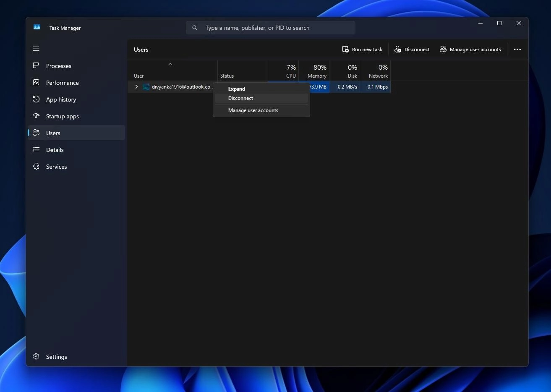Expand the divyanka1916 user row
551x392 pixels.
[136, 87]
